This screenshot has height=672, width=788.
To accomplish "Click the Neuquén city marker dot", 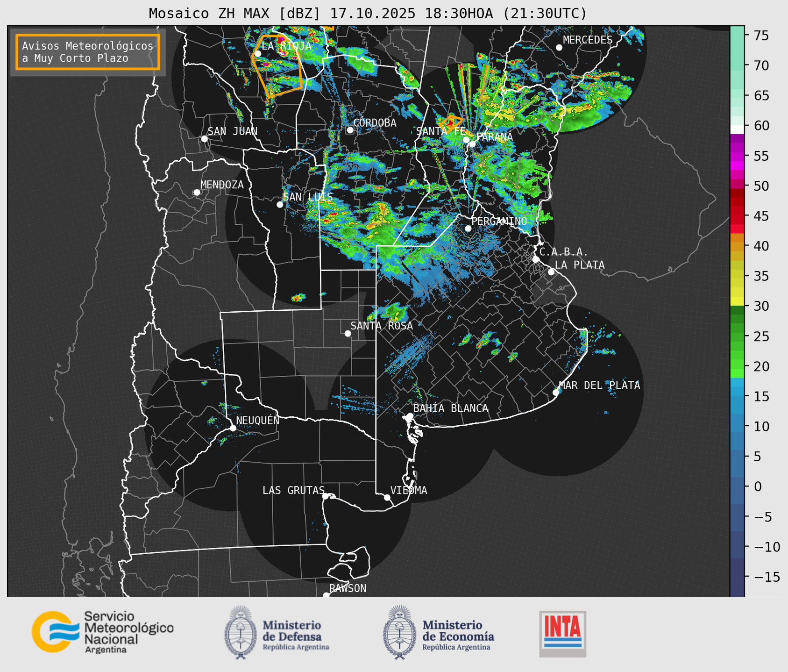I will point(233,428).
